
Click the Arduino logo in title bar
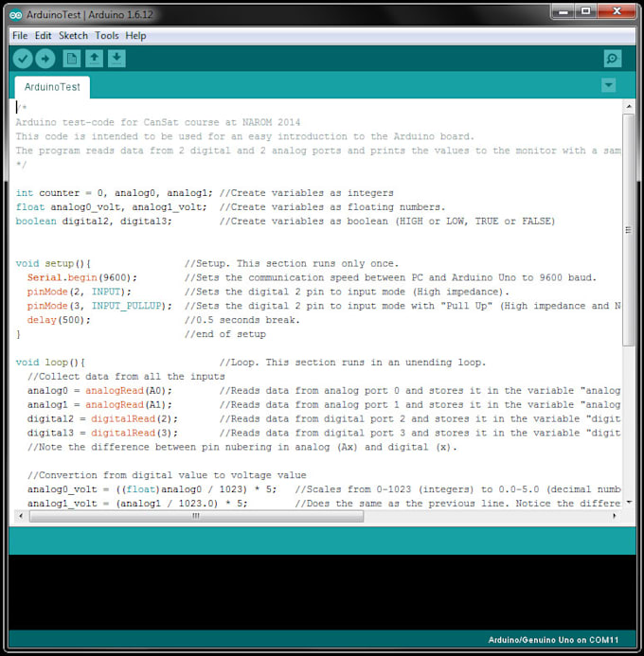pyautogui.click(x=16, y=15)
